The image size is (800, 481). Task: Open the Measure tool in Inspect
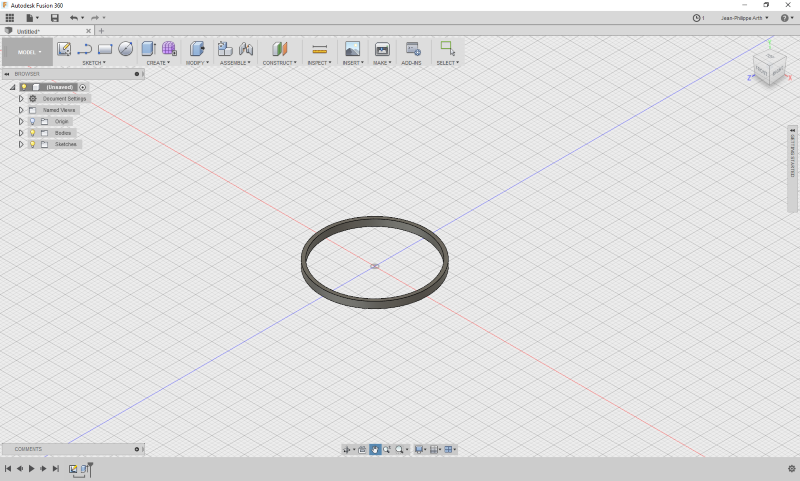pos(319,48)
